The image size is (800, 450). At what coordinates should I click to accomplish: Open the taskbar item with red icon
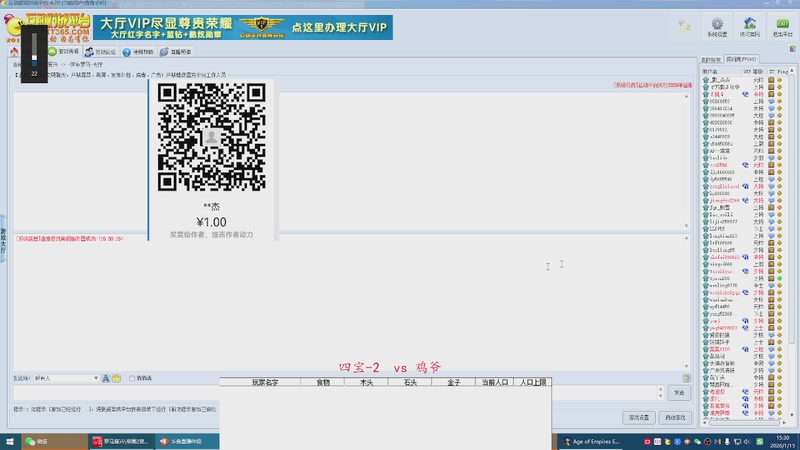[x=121, y=441]
